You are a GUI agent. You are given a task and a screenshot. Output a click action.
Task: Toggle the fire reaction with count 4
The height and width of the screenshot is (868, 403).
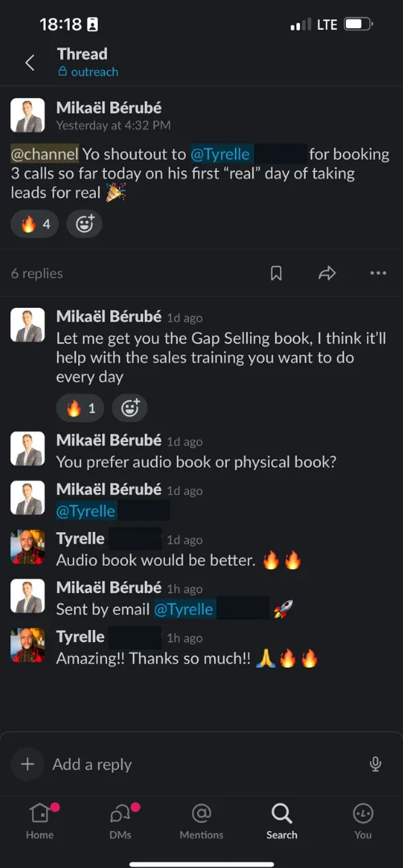coord(35,224)
